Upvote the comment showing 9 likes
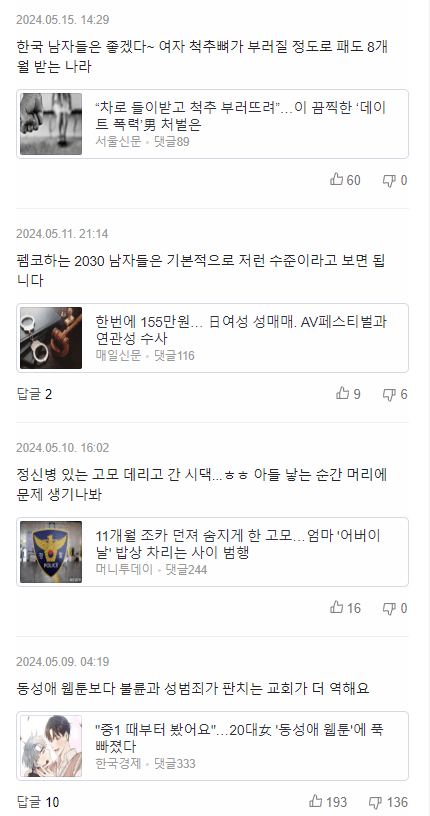 348,394
